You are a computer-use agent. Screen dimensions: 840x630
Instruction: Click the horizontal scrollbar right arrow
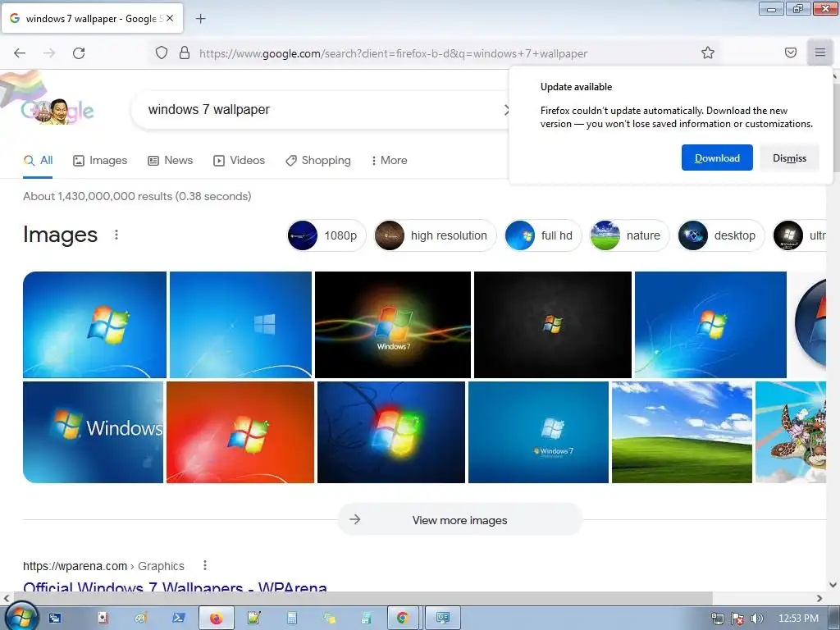[819, 598]
